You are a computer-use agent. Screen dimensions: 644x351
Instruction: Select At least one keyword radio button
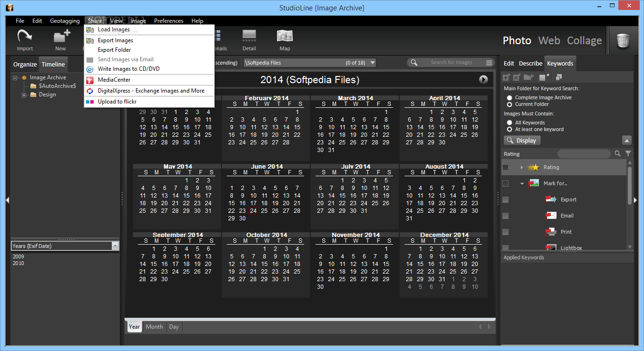(x=509, y=129)
